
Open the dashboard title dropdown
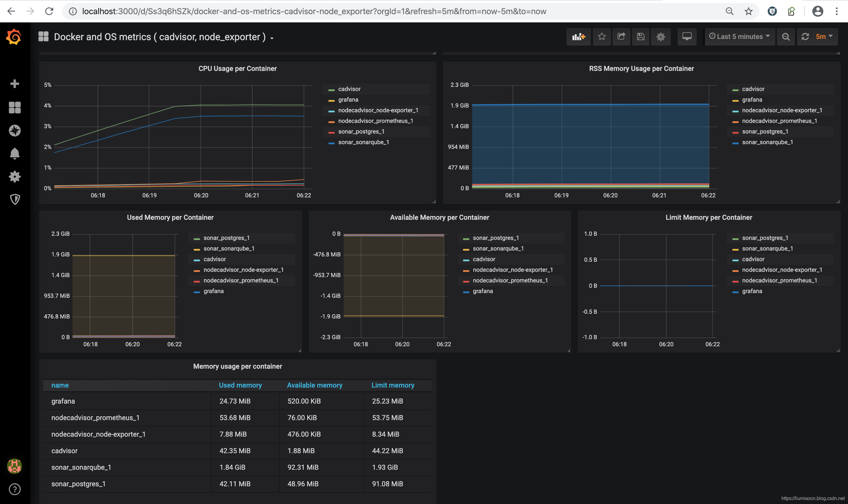pos(164,37)
